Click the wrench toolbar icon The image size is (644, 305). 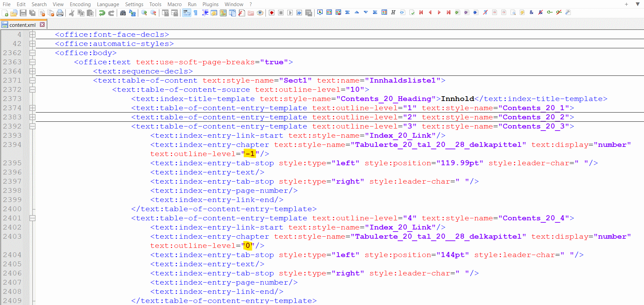[568, 12]
